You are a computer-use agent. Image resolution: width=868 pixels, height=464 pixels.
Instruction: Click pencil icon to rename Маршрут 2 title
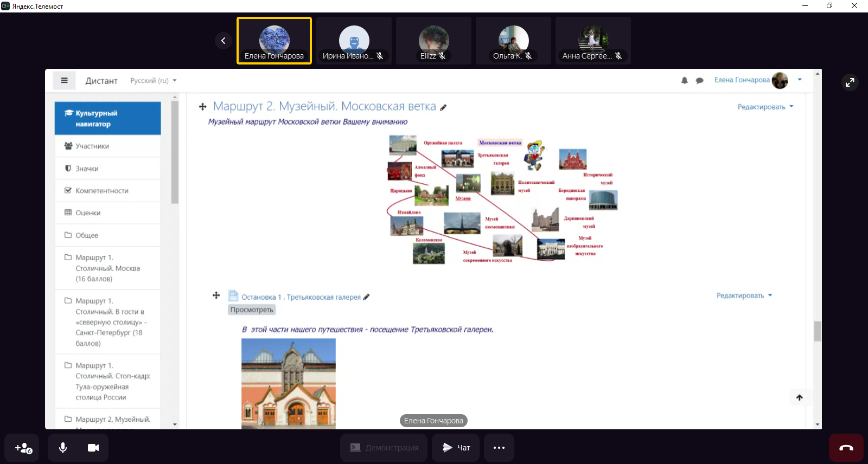[443, 108]
